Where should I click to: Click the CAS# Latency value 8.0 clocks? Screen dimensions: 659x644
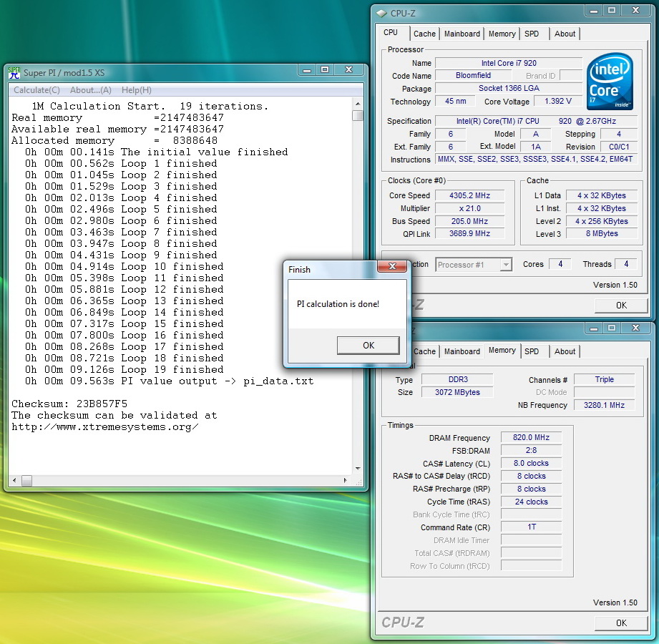coord(531,463)
